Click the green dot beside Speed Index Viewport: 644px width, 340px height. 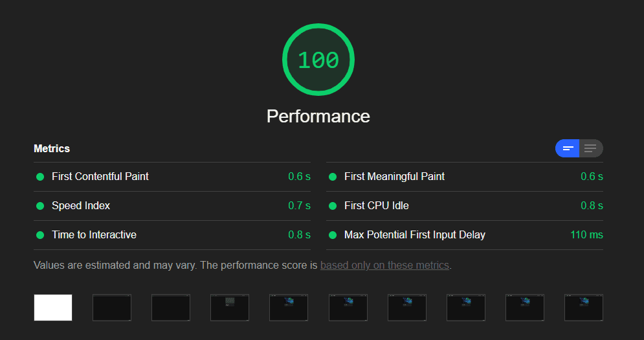click(40, 206)
